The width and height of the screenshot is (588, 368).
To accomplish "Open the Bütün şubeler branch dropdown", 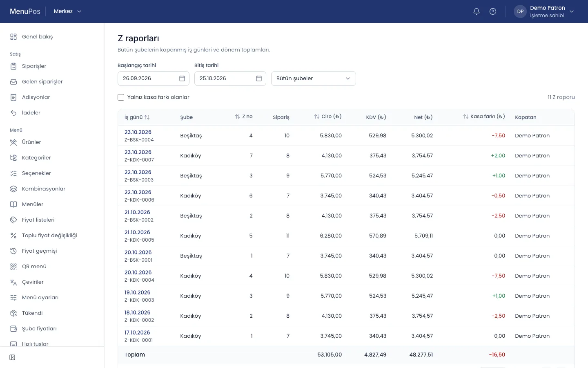I will tap(314, 79).
